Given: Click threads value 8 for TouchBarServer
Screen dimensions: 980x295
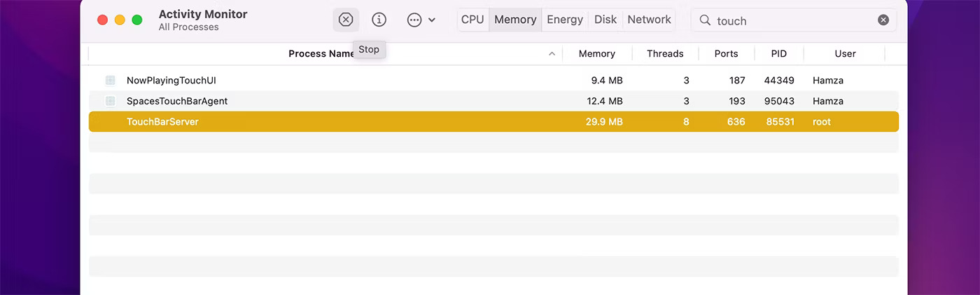Looking at the screenshot, I should point(686,121).
